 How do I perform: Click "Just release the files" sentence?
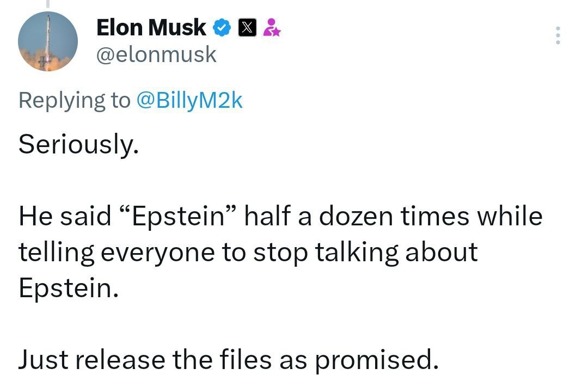pyautogui.click(x=145, y=360)
